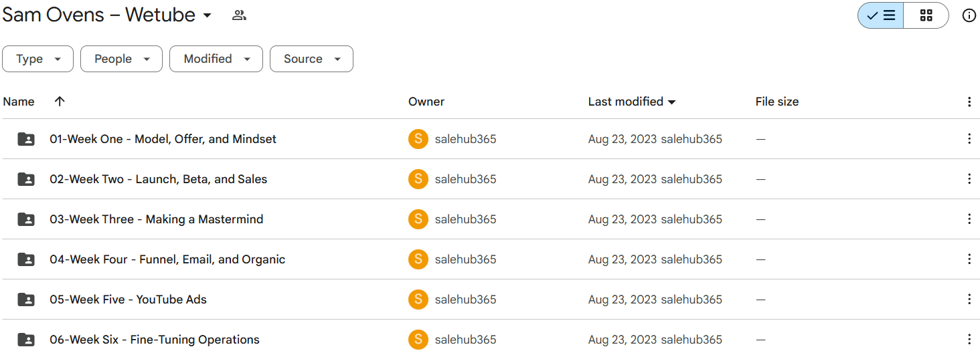Reverse name sort order with up arrow
Screen dimensions: 980x357
60,102
